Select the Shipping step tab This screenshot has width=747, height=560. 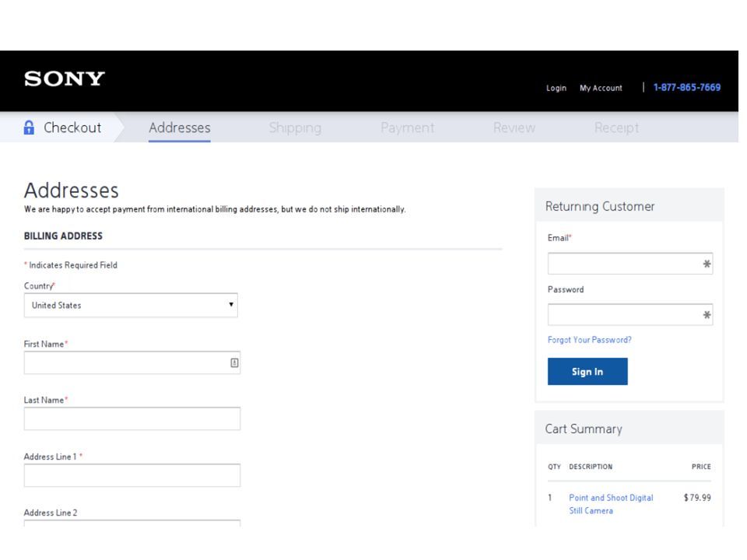[295, 128]
